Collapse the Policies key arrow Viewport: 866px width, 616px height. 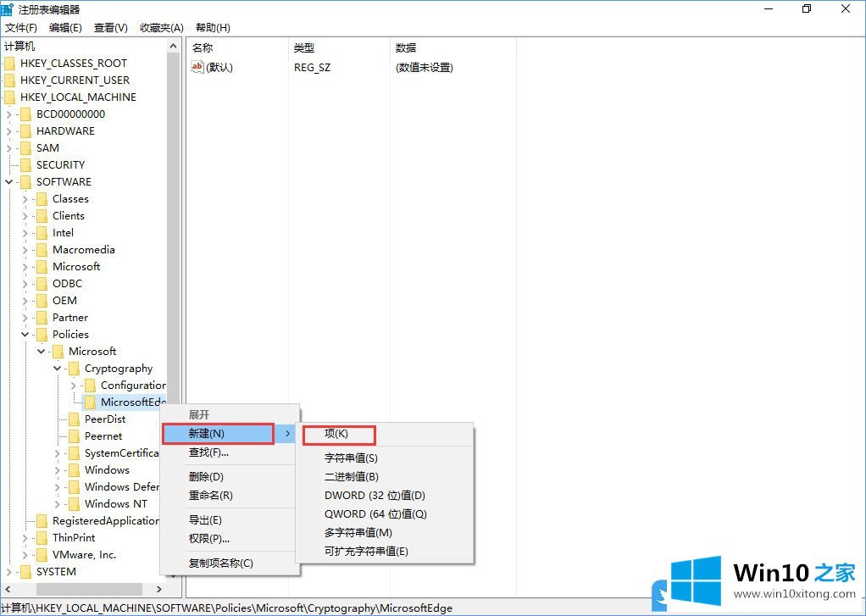tap(25, 334)
